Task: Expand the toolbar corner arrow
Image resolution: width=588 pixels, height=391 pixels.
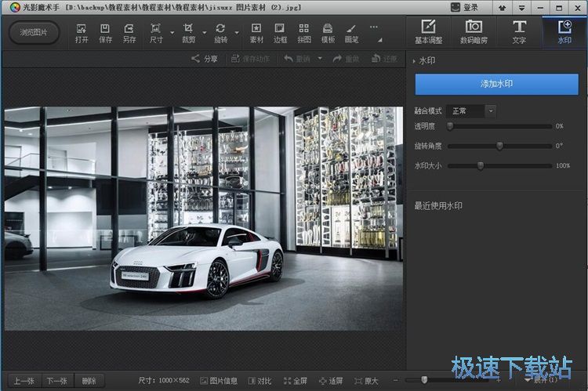Action: (380, 40)
